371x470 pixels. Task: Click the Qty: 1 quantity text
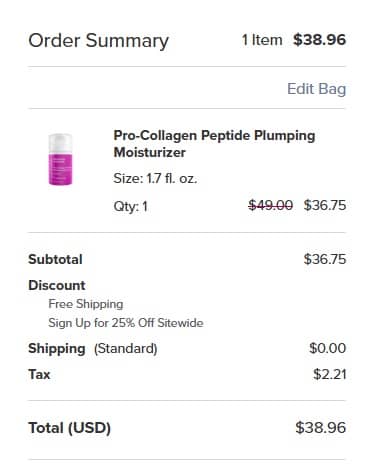click(x=130, y=206)
